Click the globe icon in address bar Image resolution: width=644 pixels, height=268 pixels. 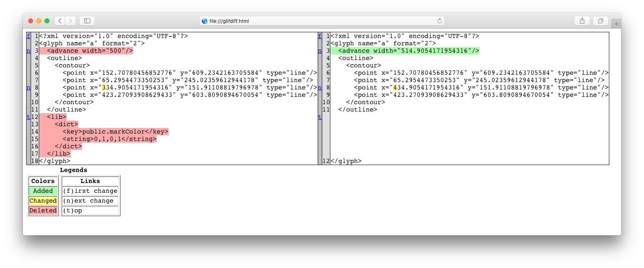tap(205, 21)
